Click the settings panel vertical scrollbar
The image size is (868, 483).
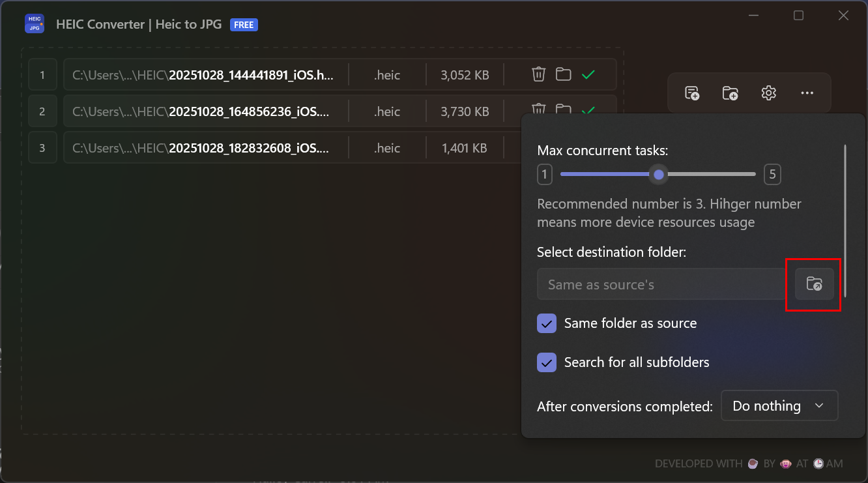845,220
